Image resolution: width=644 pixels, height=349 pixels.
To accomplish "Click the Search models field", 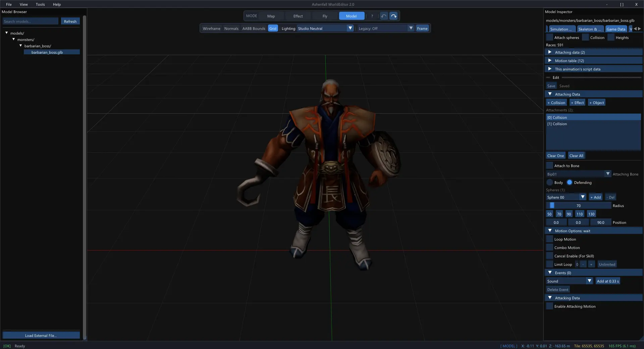I will pos(31,21).
